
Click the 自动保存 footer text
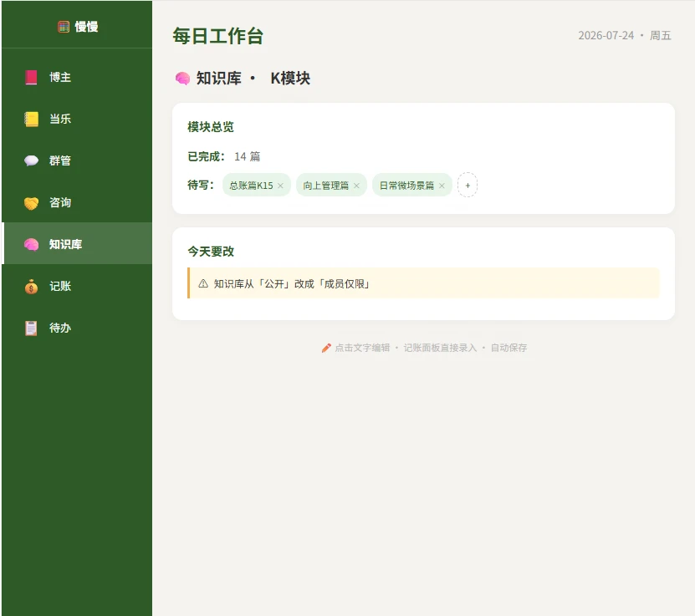[508, 348]
